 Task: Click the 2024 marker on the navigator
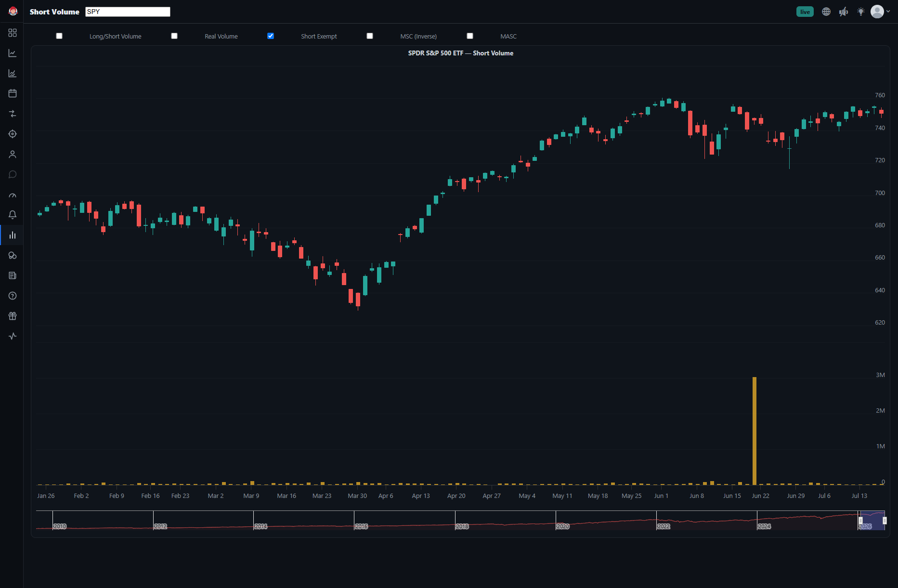(x=764, y=526)
